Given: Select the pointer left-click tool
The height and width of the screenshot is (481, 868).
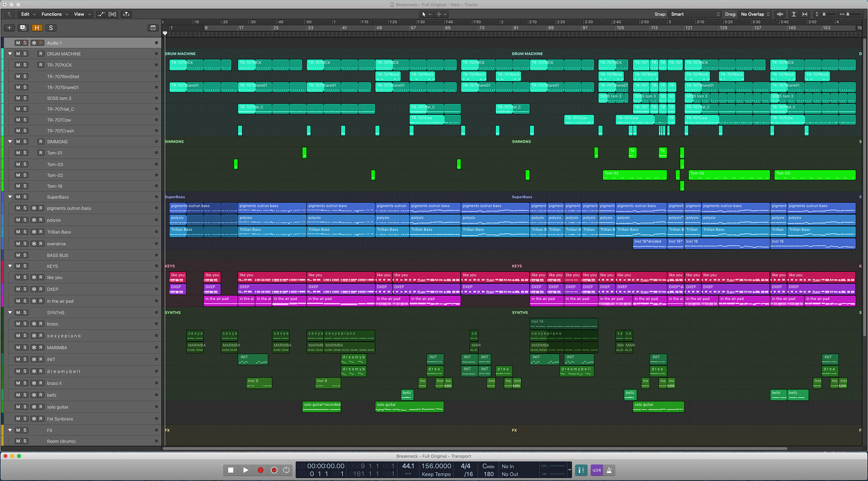Looking at the screenshot, I should tap(426, 14).
